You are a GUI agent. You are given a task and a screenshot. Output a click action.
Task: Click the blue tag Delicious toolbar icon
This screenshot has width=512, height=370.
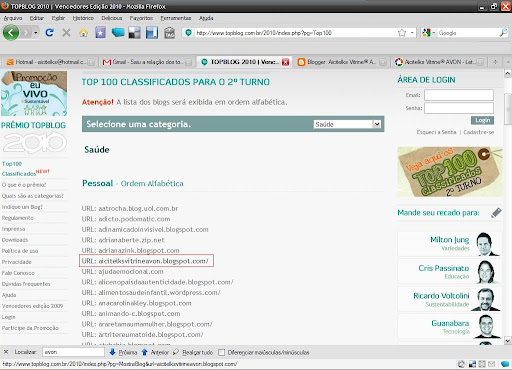tap(118, 33)
